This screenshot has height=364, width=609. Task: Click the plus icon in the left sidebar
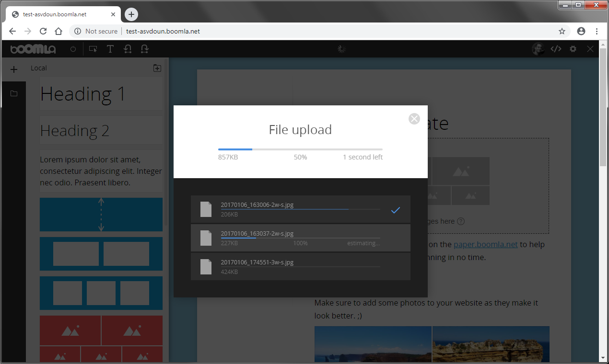coord(14,69)
